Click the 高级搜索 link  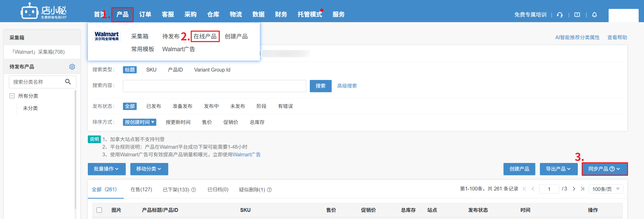click(347, 86)
